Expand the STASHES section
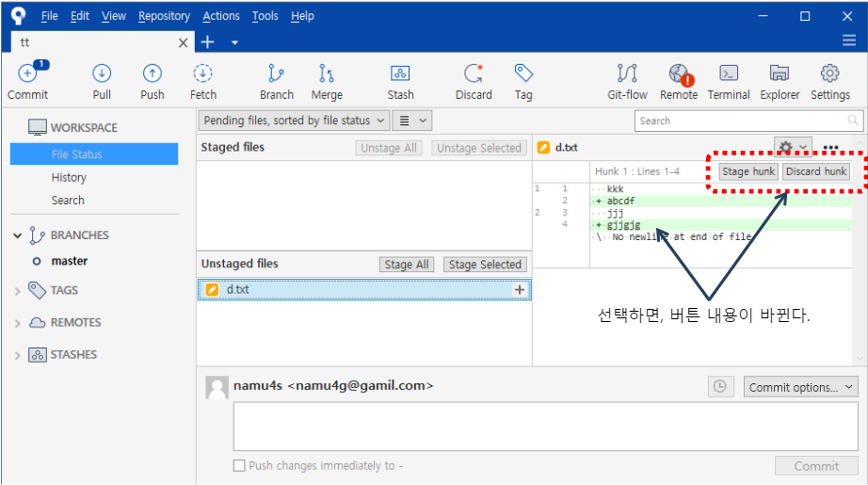The width and height of the screenshot is (868, 485). 17,355
